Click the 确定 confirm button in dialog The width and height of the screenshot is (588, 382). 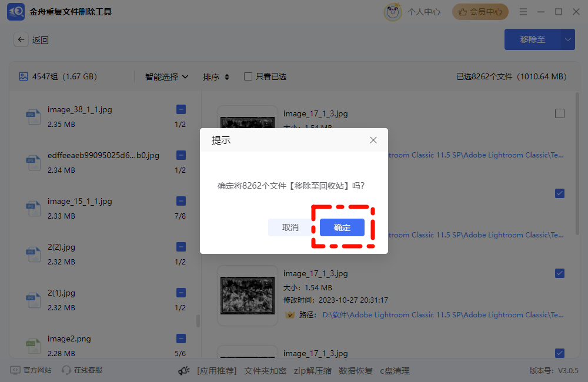[x=342, y=227]
